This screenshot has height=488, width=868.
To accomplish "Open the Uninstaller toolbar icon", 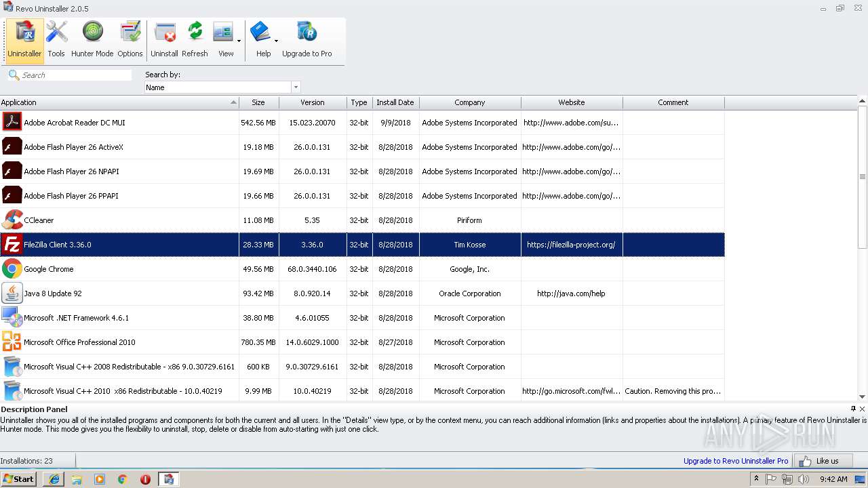I will click(24, 40).
